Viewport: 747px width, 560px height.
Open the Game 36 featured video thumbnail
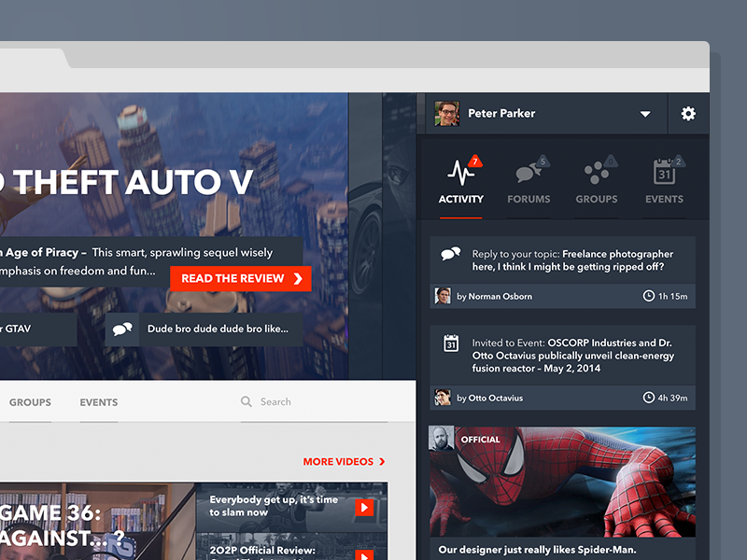98,522
